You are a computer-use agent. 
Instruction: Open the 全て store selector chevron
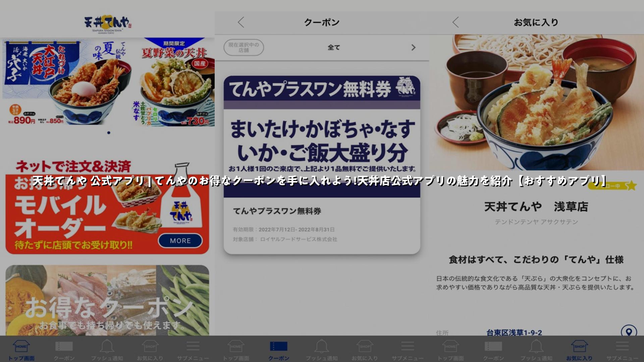click(x=413, y=48)
